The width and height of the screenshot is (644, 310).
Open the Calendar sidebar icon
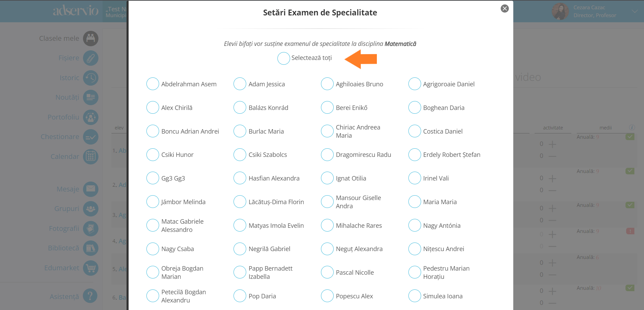[x=91, y=157]
